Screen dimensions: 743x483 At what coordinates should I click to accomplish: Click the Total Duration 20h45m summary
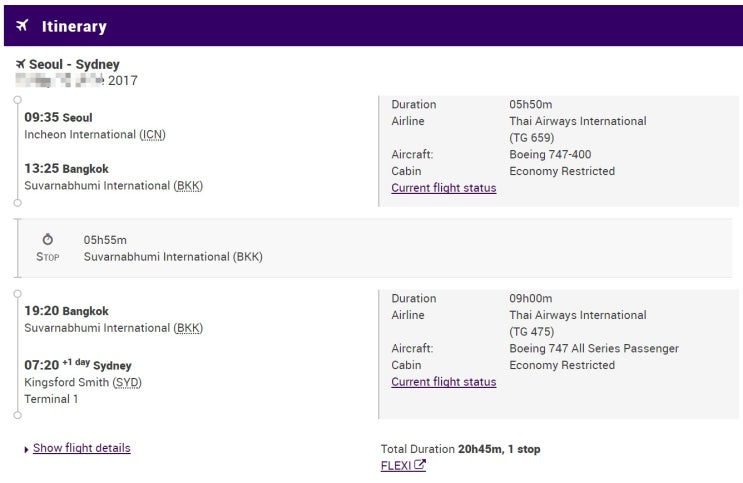click(460, 449)
